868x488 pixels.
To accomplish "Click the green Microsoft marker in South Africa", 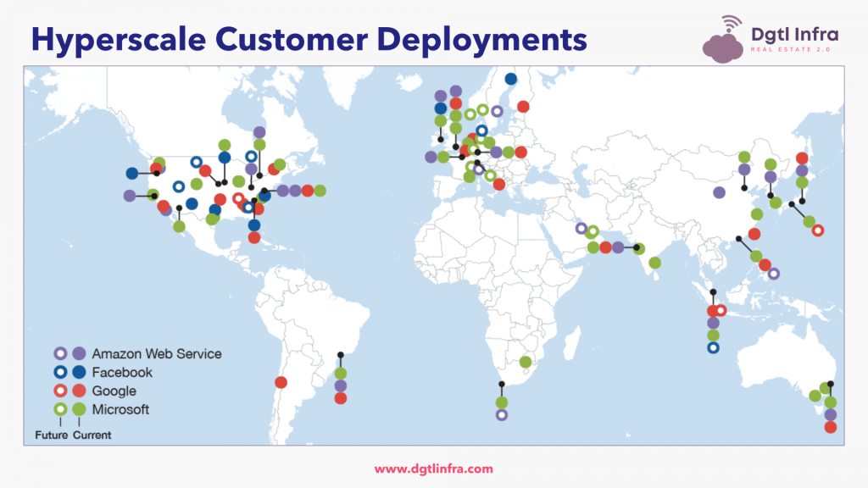I will click(526, 362).
